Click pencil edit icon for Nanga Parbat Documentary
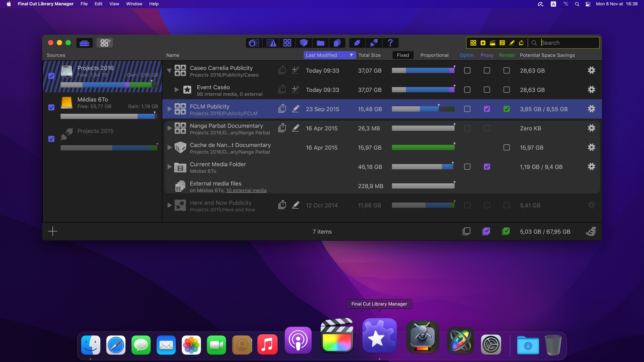 point(296,128)
